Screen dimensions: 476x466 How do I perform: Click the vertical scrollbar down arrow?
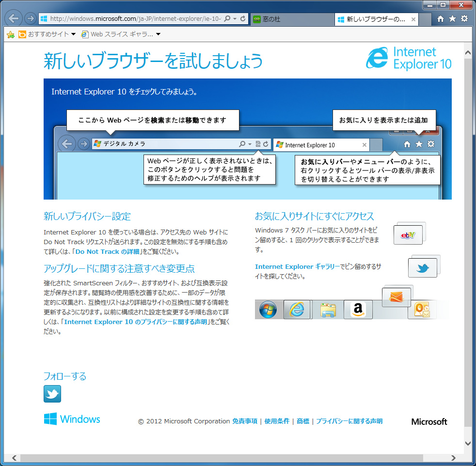tap(467, 443)
